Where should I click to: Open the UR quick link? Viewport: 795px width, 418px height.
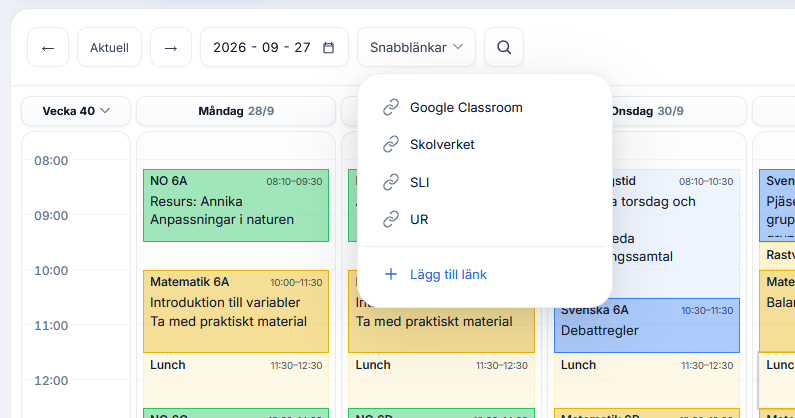(x=485, y=220)
